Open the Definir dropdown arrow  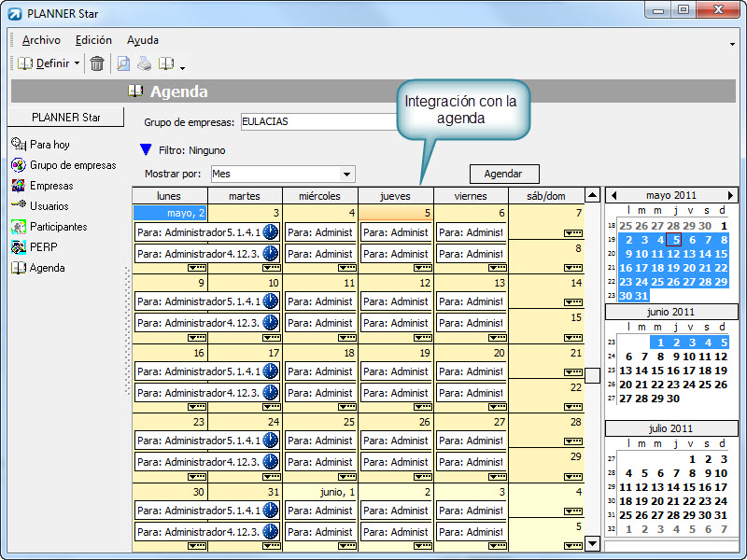pos(77,63)
